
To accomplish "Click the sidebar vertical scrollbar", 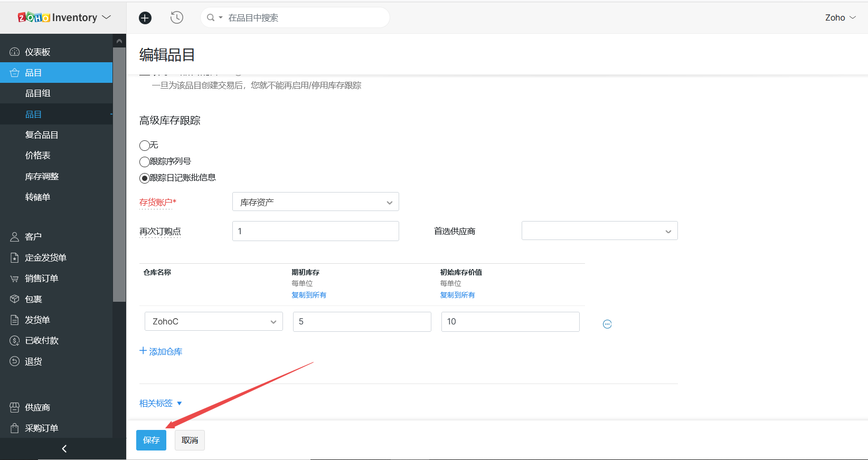I will point(119,174).
